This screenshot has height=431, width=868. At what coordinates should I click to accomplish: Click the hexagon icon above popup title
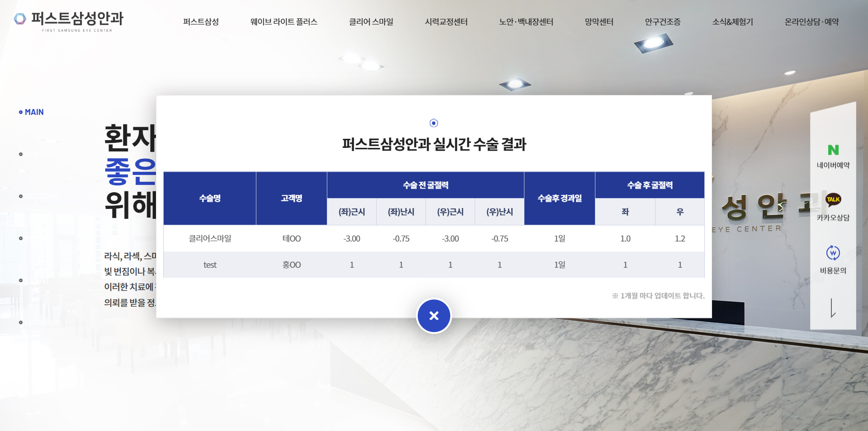pyautogui.click(x=434, y=123)
